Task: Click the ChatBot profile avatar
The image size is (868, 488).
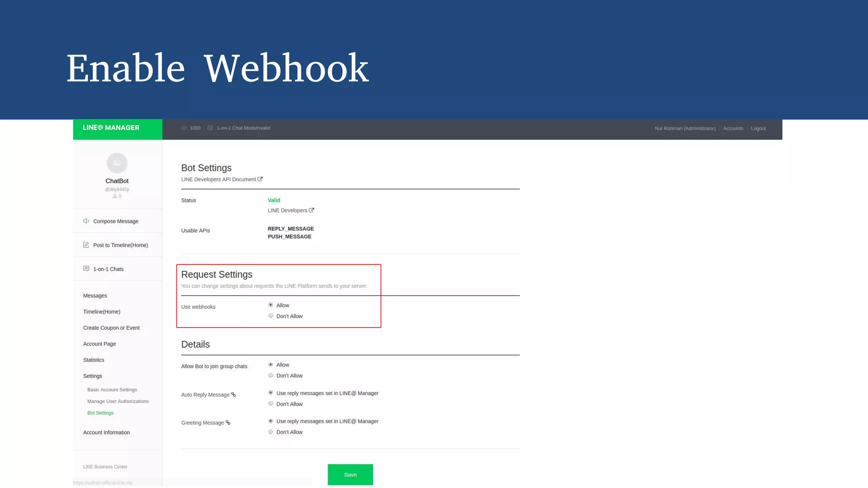Action: [x=117, y=163]
